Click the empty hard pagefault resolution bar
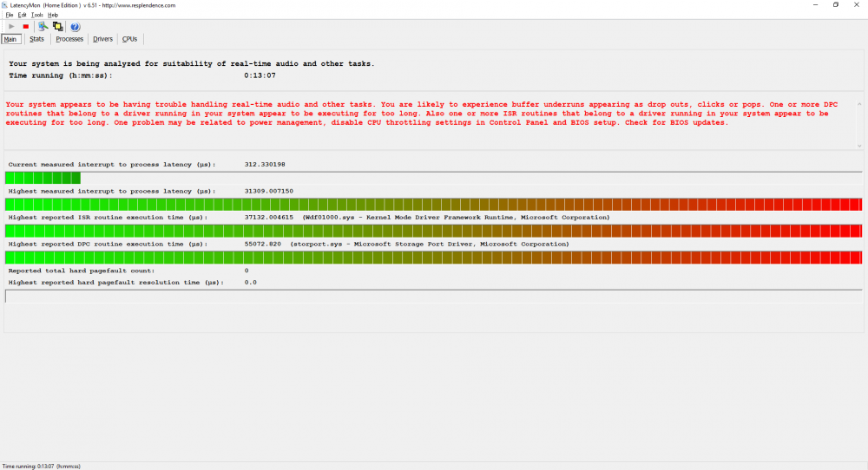The width and height of the screenshot is (868, 470). pyautogui.click(x=433, y=297)
